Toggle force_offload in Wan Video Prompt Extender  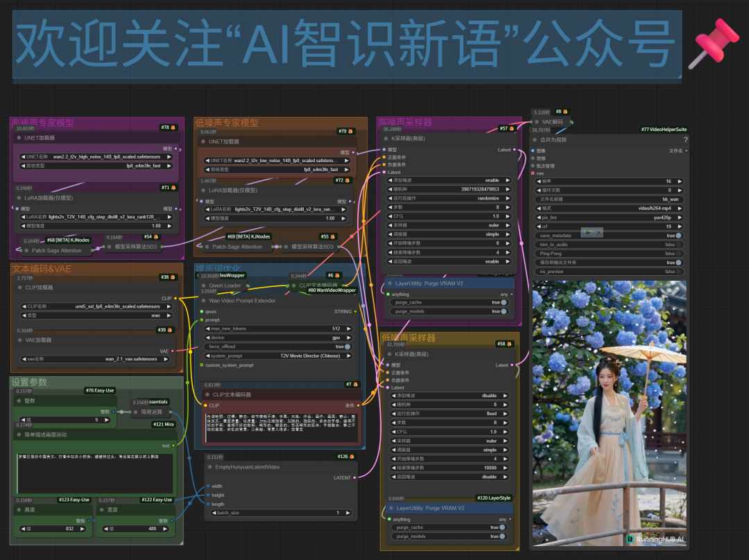tap(347, 347)
